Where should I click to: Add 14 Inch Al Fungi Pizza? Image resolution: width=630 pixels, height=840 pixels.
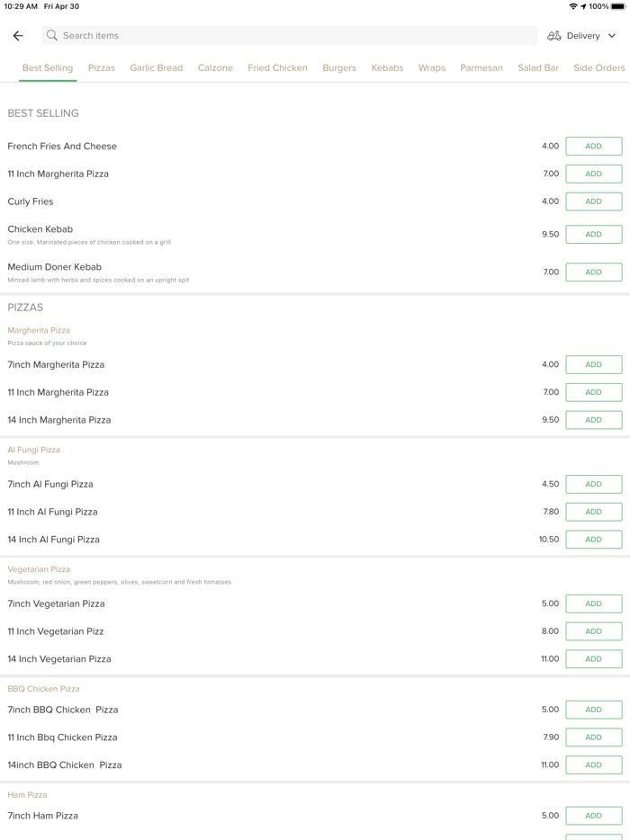(x=593, y=540)
